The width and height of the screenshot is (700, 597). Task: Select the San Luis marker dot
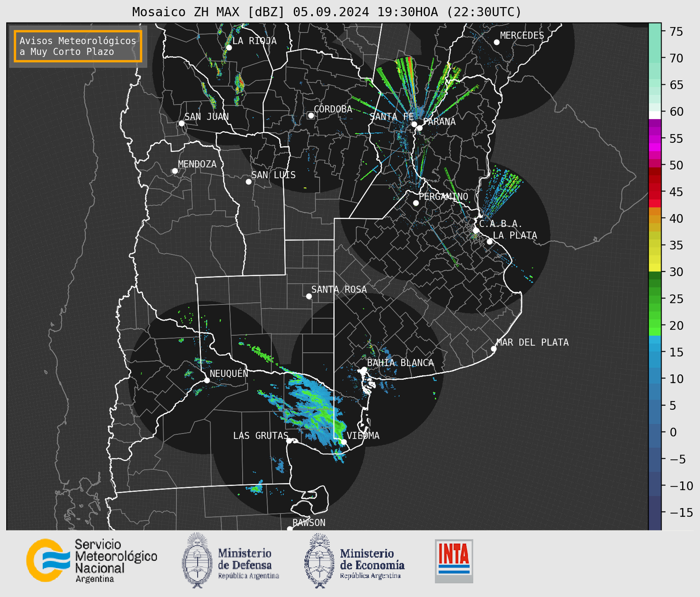click(249, 181)
